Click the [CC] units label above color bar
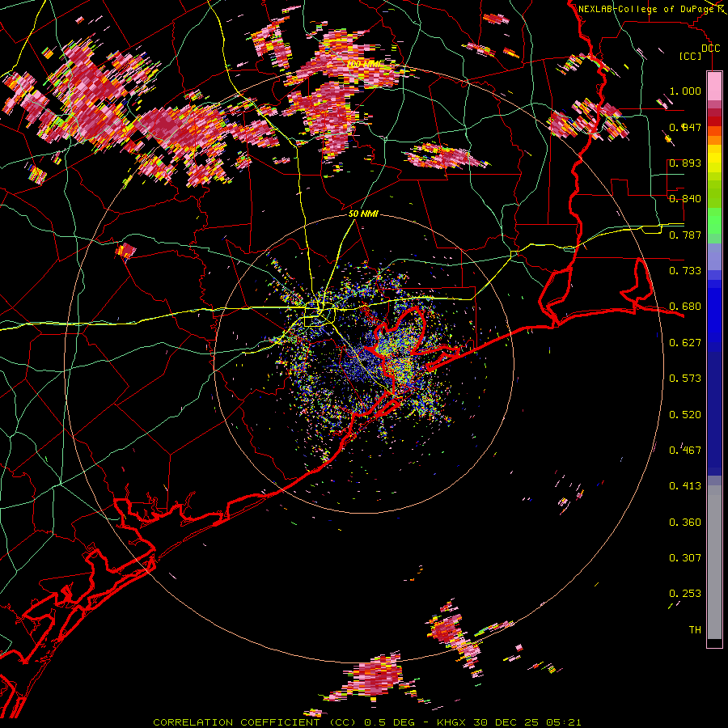This screenshot has width=728, height=728. pos(690,56)
